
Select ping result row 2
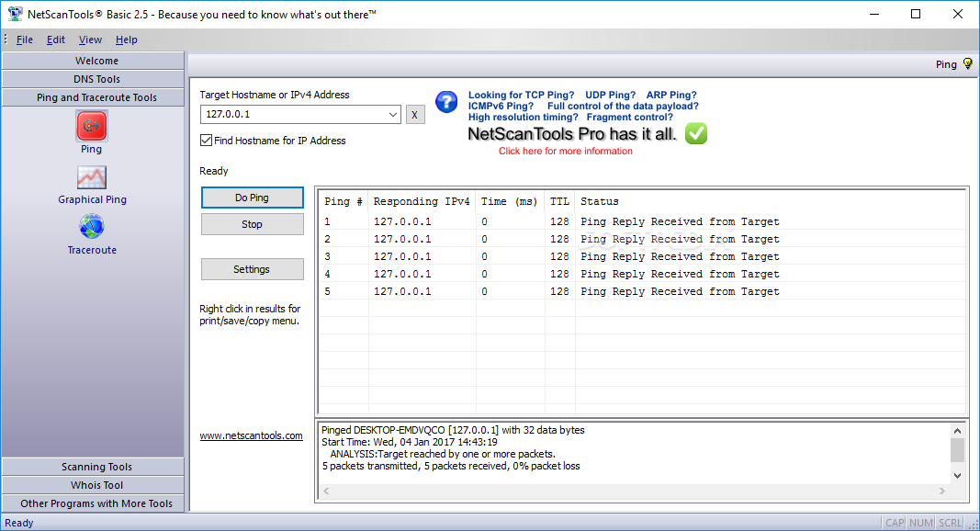[x=642, y=239]
